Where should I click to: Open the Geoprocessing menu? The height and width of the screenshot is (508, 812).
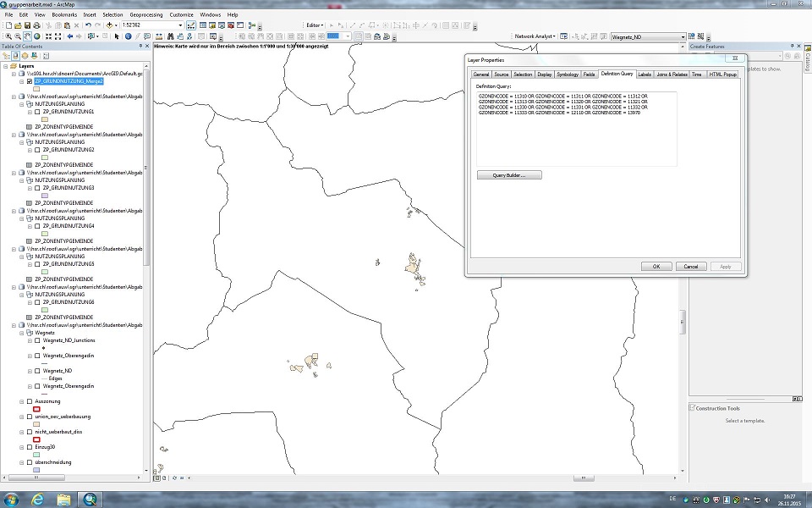pyautogui.click(x=145, y=14)
